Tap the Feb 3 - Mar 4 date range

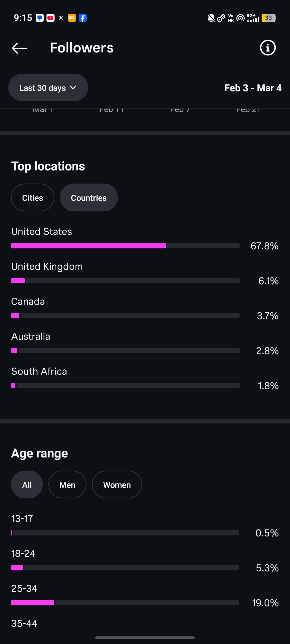coord(253,88)
